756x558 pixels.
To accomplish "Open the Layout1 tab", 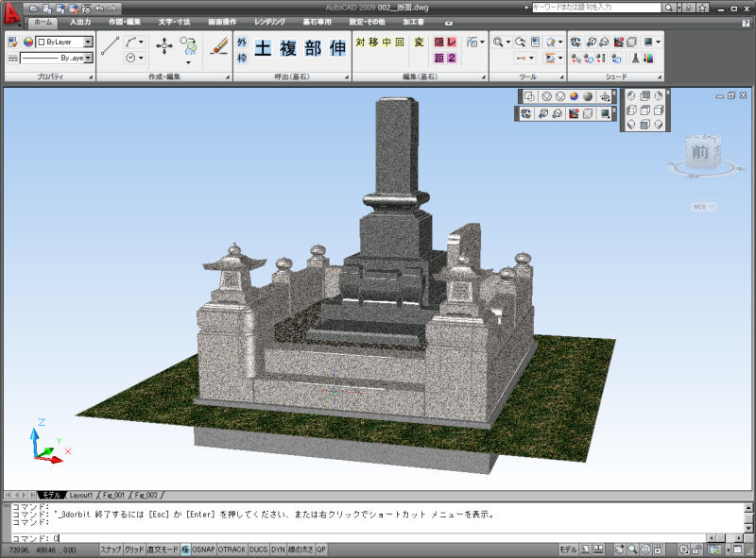I will coord(81,495).
